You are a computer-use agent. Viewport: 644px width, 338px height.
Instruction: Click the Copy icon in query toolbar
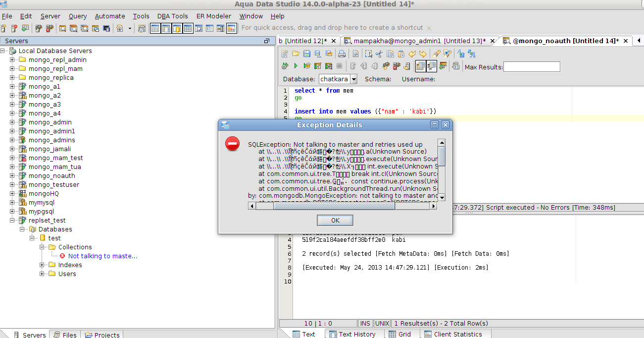(390, 54)
